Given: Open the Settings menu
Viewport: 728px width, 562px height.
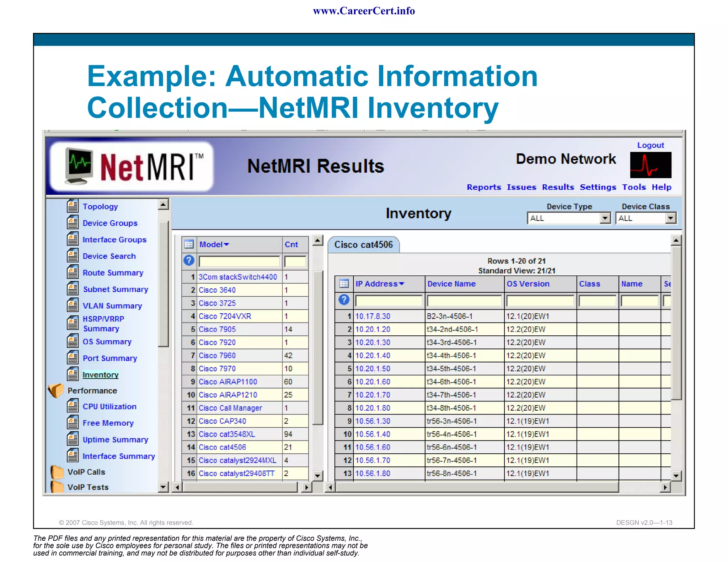Looking at the screenshot, I should pyautogui.click(x=598, y=187).
